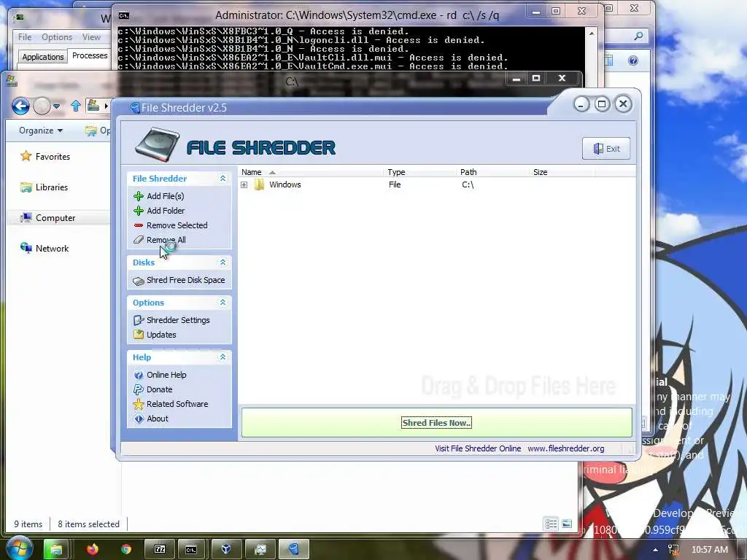Click the search magnifier in background window

click(638, 36)
